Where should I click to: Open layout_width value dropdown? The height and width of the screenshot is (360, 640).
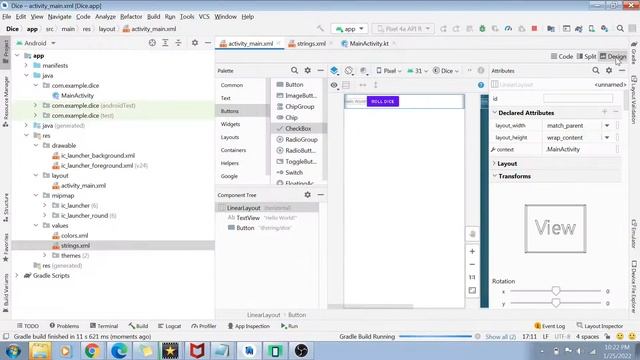pos(607,126)
